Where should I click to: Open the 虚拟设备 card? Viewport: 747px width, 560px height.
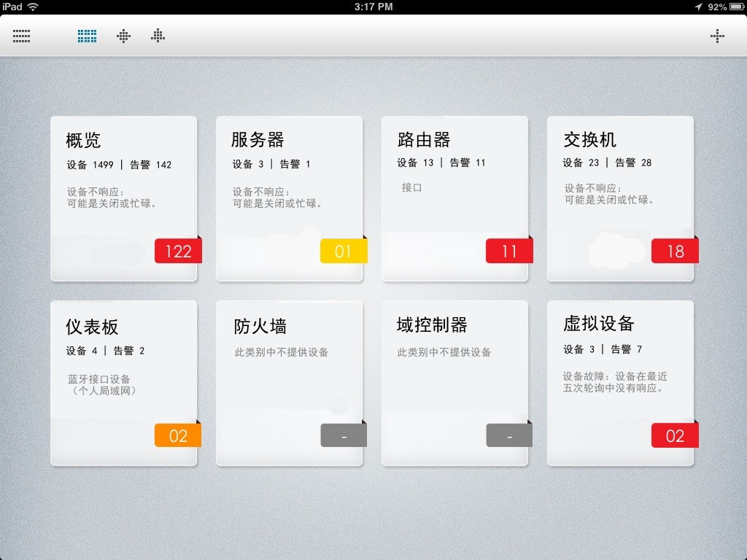[x=620, y=383]
